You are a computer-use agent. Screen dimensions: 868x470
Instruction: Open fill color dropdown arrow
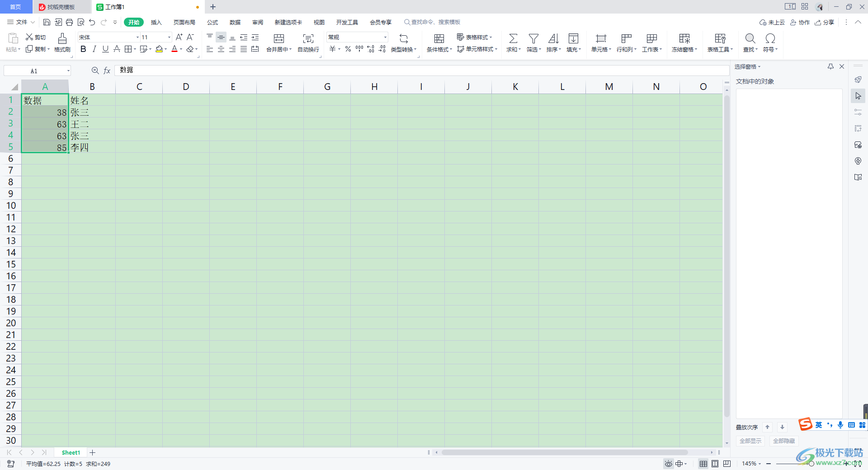coord(166,49)
